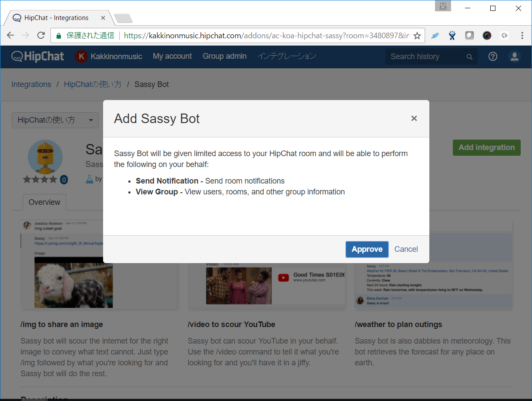Click the '/img to share an image' heading
Screen dimensions: 532x401
coord(62,324)
